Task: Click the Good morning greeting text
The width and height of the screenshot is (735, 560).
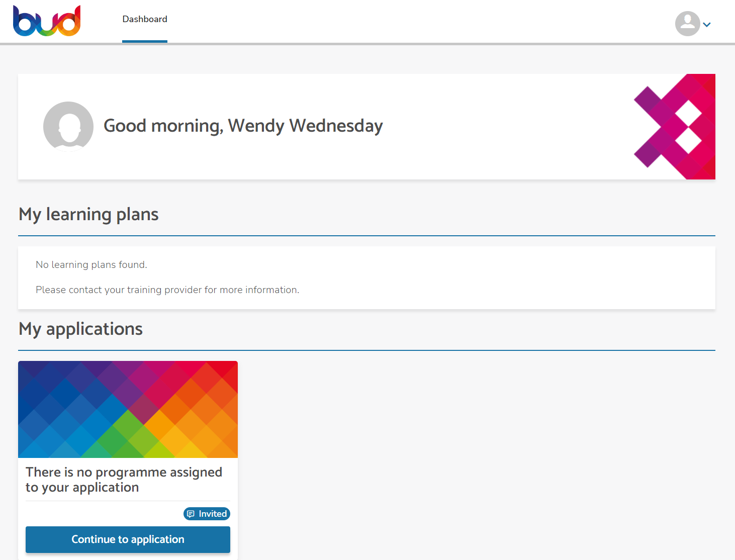Action: (243, 126)
